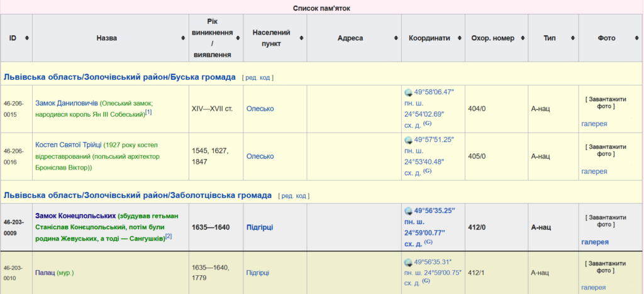This screenshot has height=294, width=644.
Task: Sort by Населений пункт column arrows
Action: pos(302,38)
